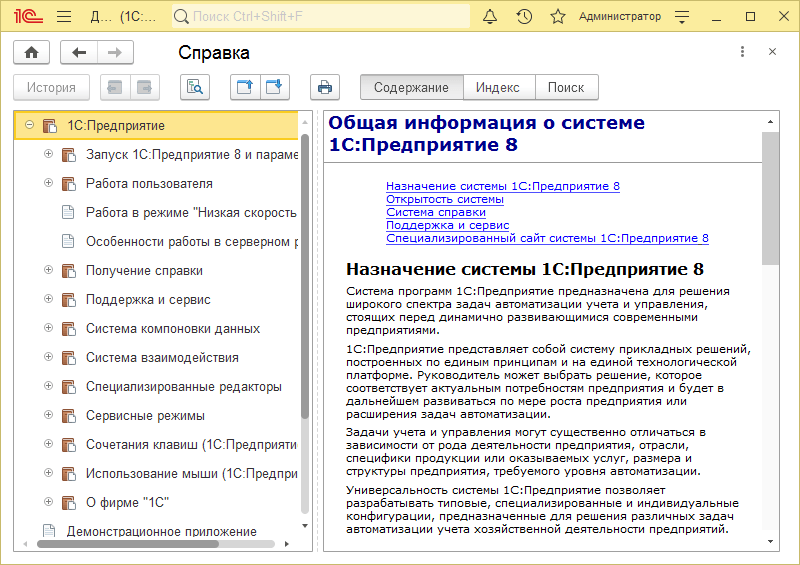This screenshot has width=800, height=565.
Task: Follow link Открытость системы
Action: (445, 199)
